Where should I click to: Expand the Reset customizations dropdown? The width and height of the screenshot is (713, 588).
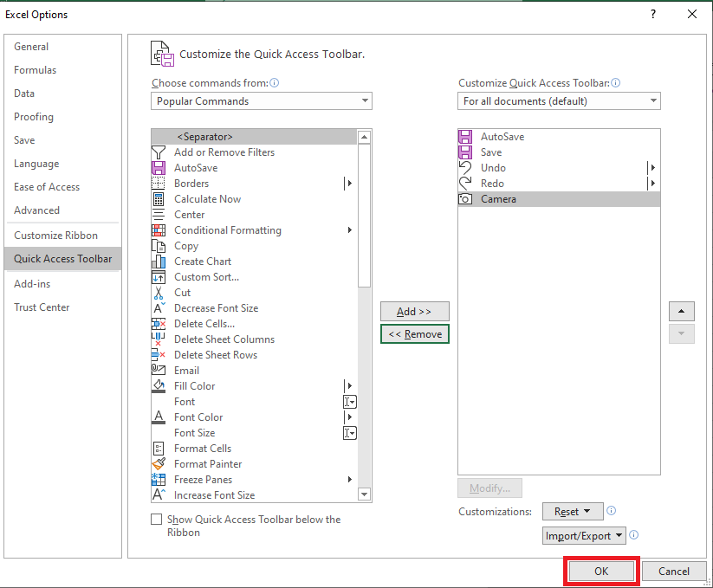pyautogui.click(x=573, y=512)
